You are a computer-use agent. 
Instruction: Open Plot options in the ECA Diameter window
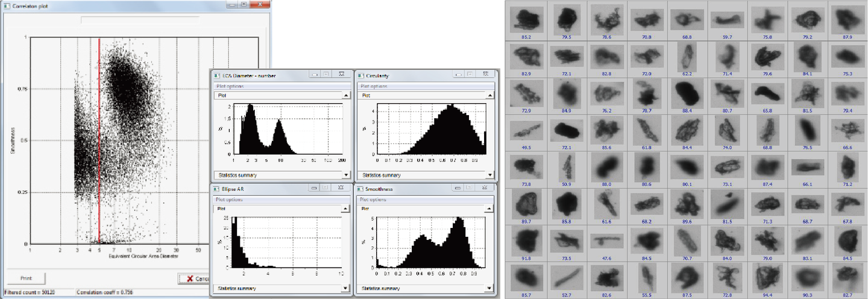[229, 86]
